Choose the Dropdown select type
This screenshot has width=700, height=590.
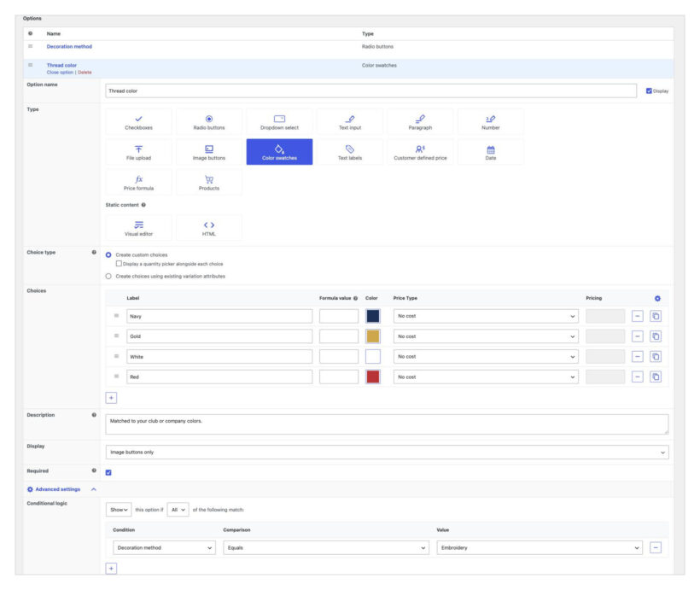coord(279,122)
